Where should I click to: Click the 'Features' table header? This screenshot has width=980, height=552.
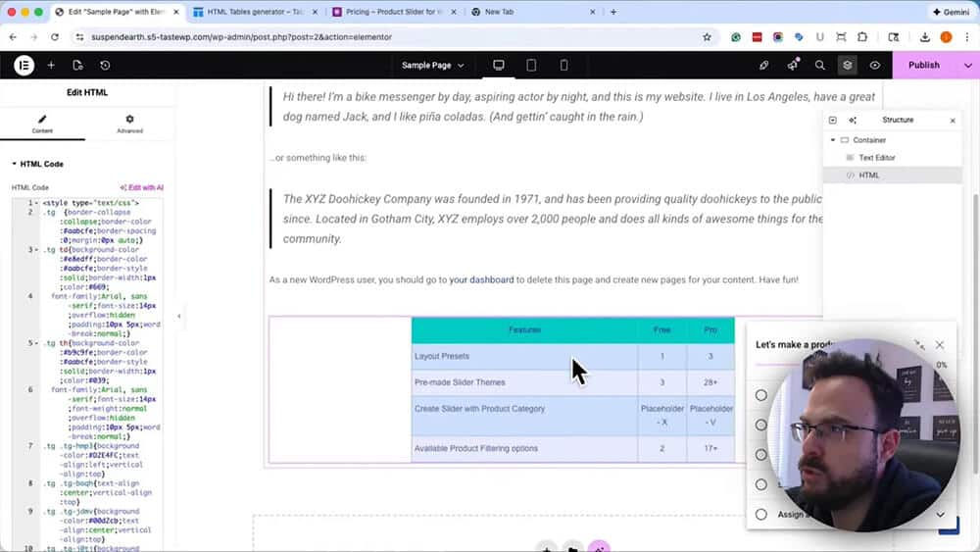[x=524, y=330]
